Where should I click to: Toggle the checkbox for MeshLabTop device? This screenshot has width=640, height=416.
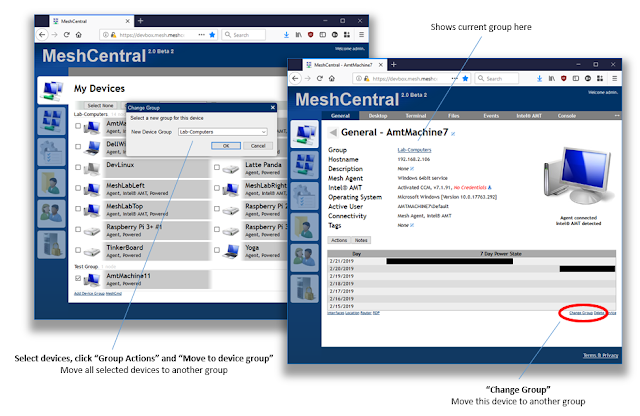pyautogui.click(x=78, y=209)
